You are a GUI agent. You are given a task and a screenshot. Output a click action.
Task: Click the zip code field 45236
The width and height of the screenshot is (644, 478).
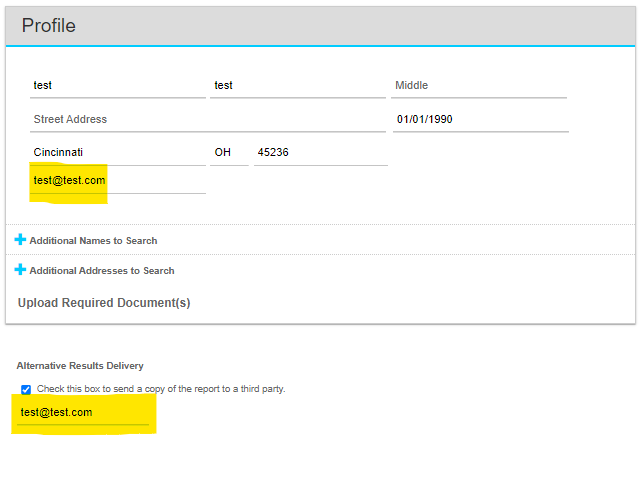tap(321, 153)
